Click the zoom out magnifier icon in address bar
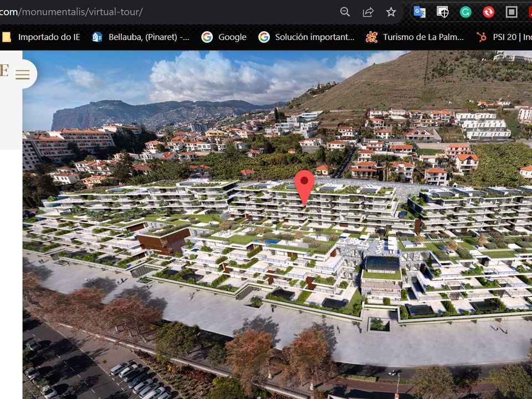The height and width of the screenshot is (399, 532). coord(345,12)
